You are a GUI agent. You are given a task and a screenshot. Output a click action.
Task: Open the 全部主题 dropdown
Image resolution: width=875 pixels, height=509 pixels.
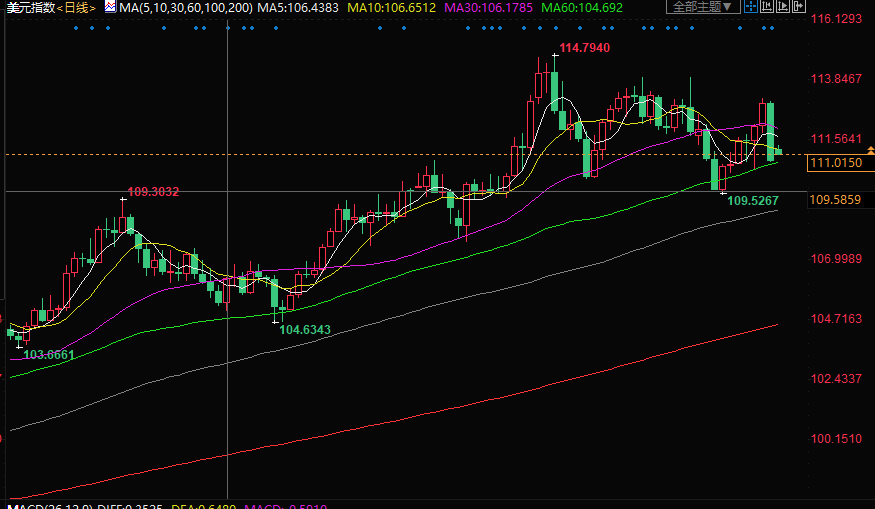(705, 7)
